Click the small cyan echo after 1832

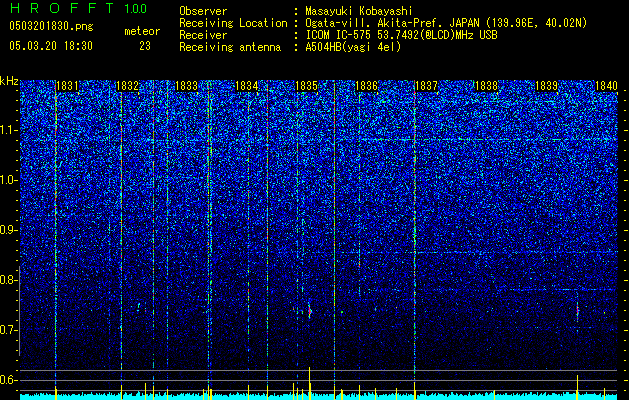pos(139,307)
